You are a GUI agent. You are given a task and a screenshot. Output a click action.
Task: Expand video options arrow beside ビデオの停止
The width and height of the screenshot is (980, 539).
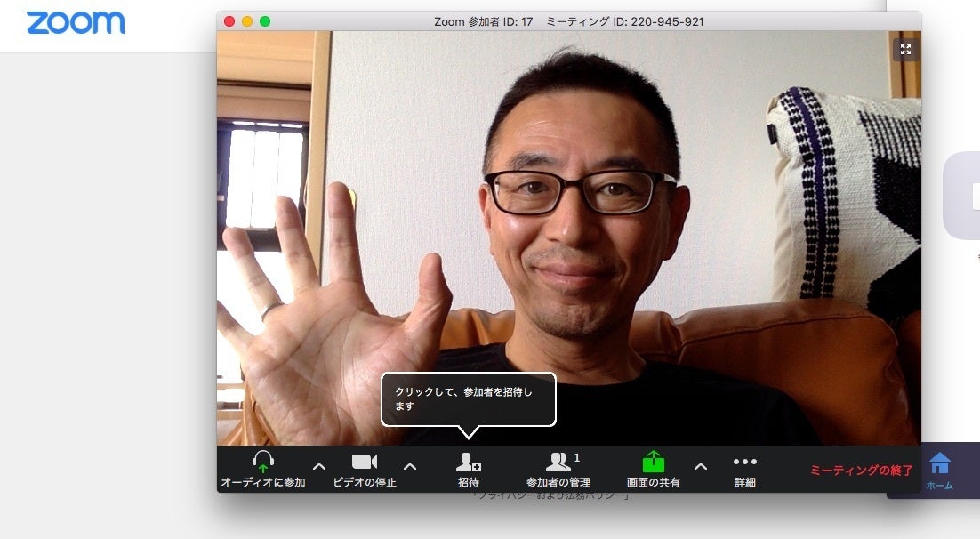click(410, 466)
